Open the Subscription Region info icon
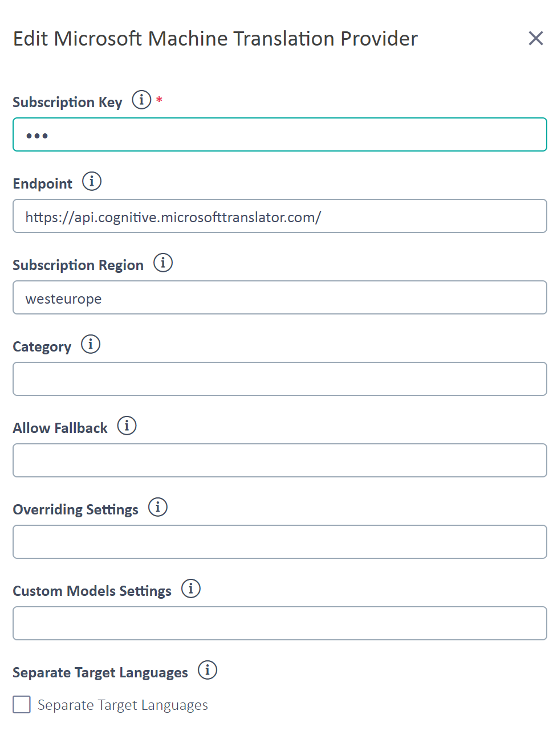The height and width of the screenshot is (756, 557). click(163, 263)
